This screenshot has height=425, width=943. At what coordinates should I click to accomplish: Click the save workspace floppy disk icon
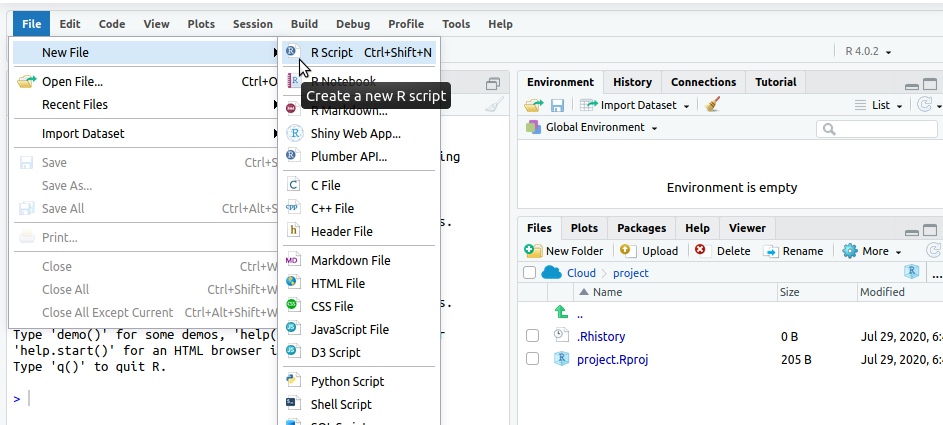tap(558, 105)
